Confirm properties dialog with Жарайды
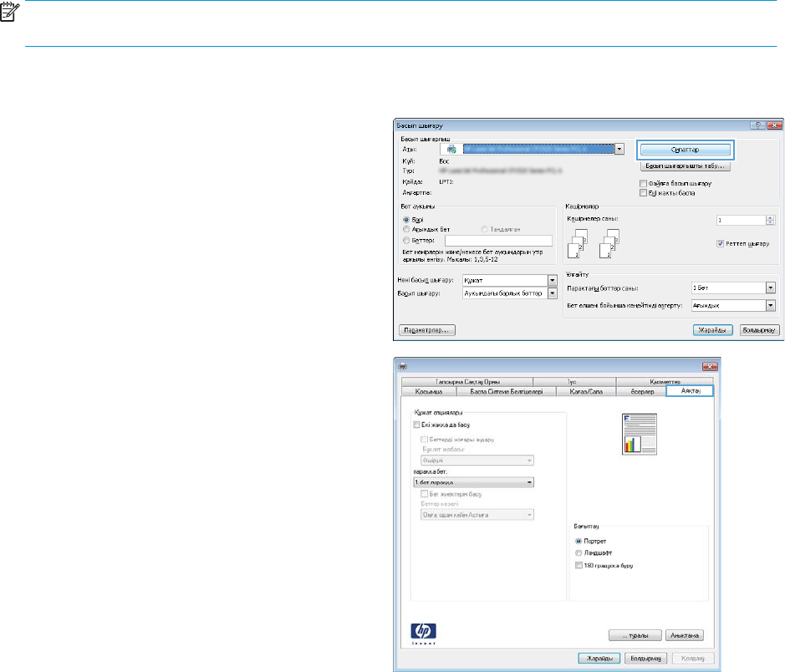Image resolution: width=785 pixels, height=672 pixels. 599,658
